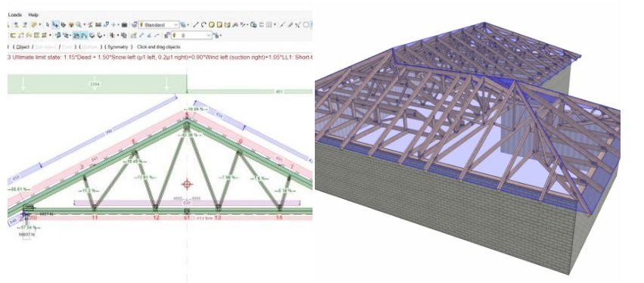Toggle the padlock layer lock icon
644x283 pixels.
167,36
